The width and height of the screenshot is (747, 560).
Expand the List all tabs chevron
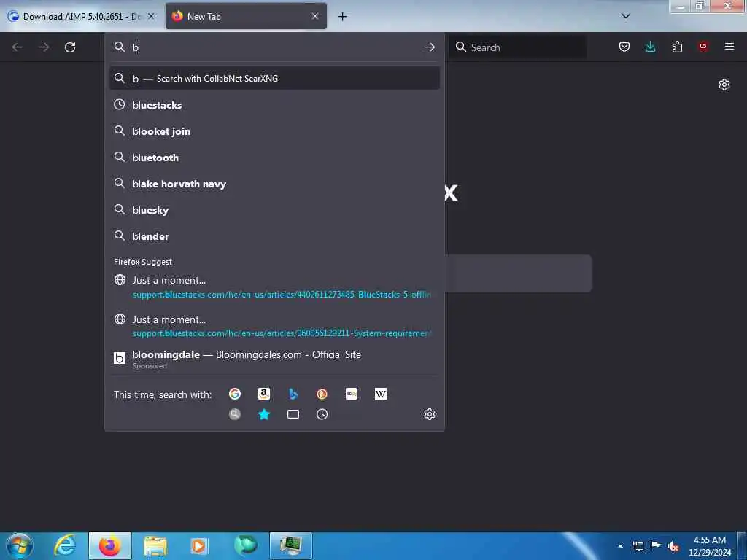[x=626, y=16]
